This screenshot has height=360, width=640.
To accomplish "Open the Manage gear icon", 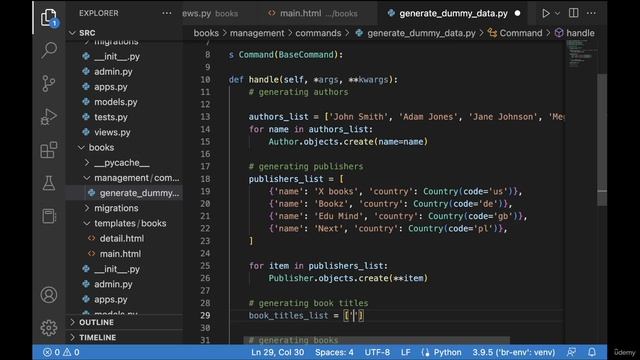I will pyautogui.click(x=49, y=327).
